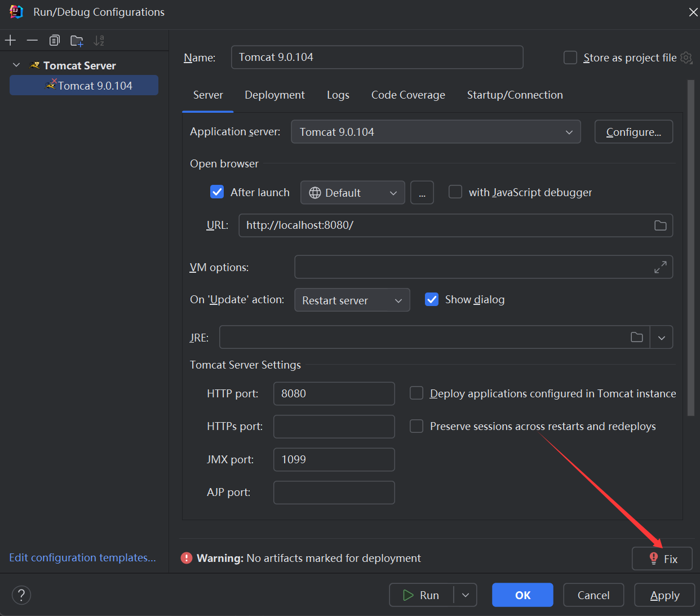Screen dimensions: 700x616
Task: Open the help question mark icon
Action: [x=21, y=595]
